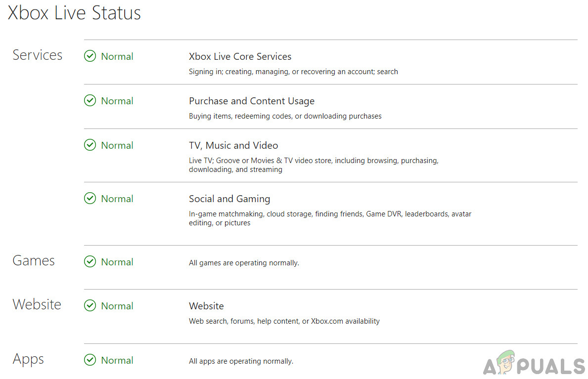
Task: Click the Website row status checkmark icon
Action: pyautogui.click(x=90, y=306)
